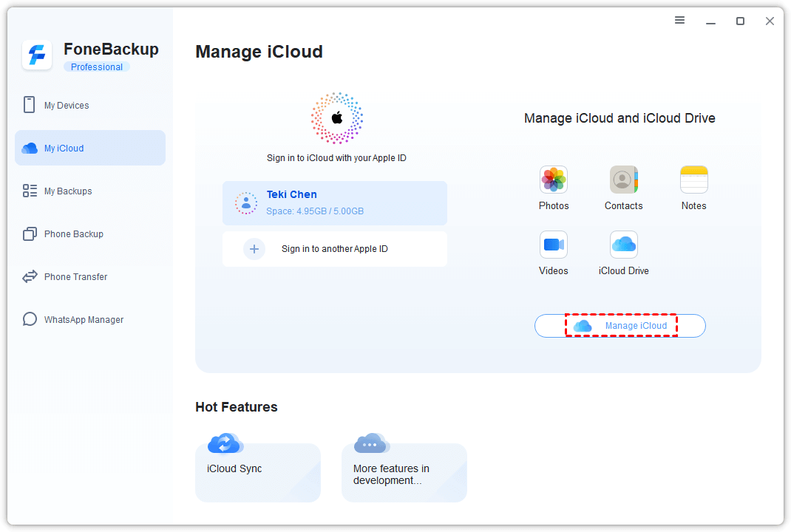Open My Backups in sidebar
The width and height of the screenshot is (791, 532).
(x=68, y=191)
